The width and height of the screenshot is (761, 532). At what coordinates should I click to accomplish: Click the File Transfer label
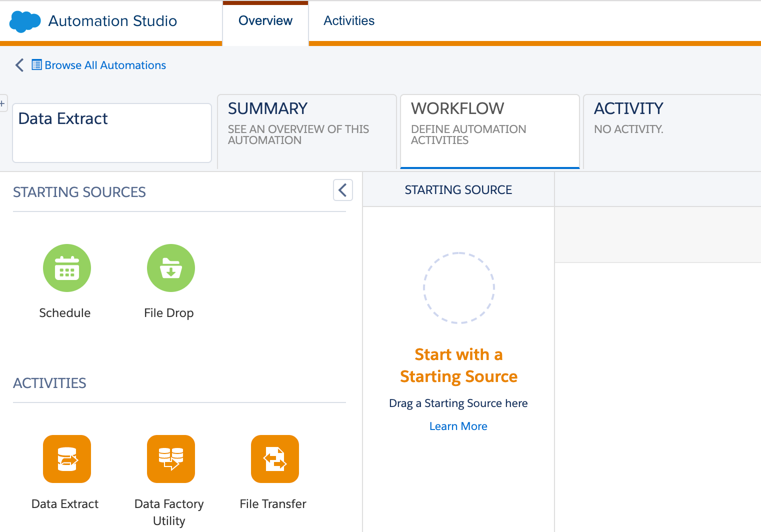(273, 504)
